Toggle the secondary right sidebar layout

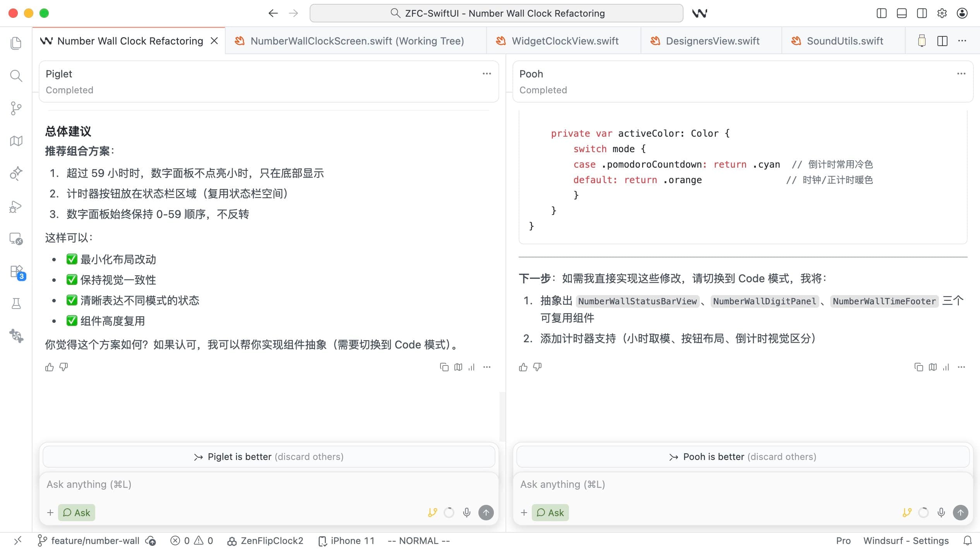[922, 13]
